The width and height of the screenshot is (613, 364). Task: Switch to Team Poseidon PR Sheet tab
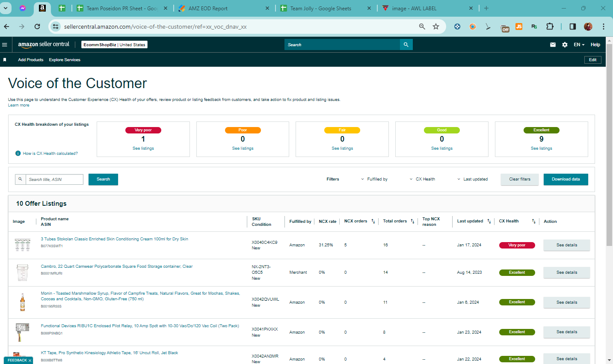tap(122, 9)
